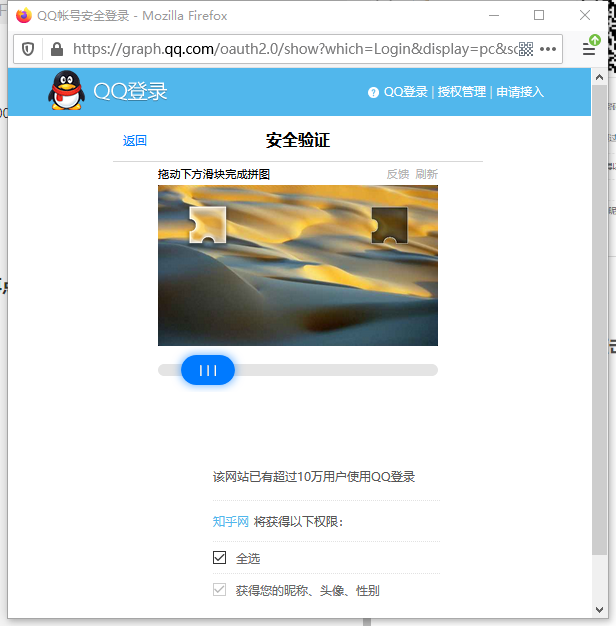This screenshot has height=626, width=616.
Task: Click the light puzzle piece
Action: pos(208,225)
